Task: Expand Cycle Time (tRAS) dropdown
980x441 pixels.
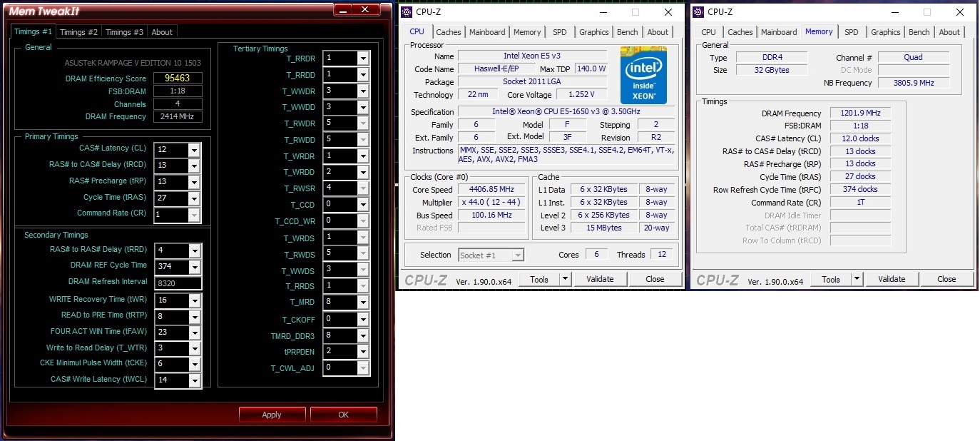Action: coord(194,198)
